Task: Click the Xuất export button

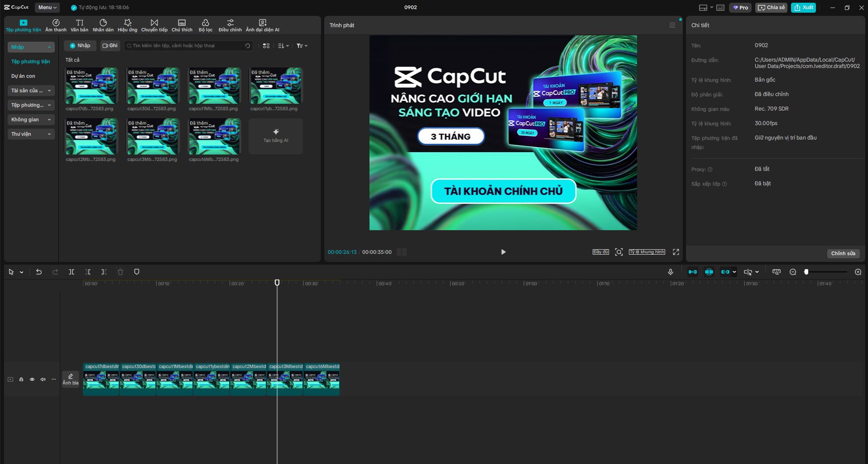Action: point(803,7)
